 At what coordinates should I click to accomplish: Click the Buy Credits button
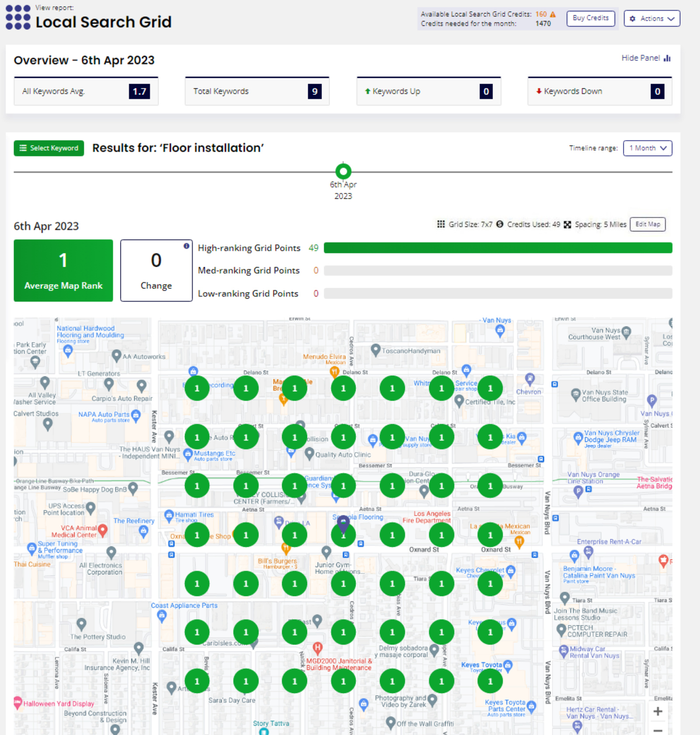click(x=590, y=18)
